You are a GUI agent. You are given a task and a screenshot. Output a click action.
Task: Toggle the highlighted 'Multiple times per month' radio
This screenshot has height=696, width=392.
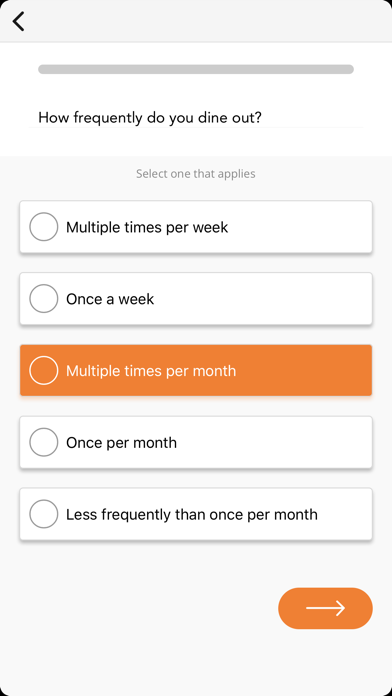pos(44,370)
